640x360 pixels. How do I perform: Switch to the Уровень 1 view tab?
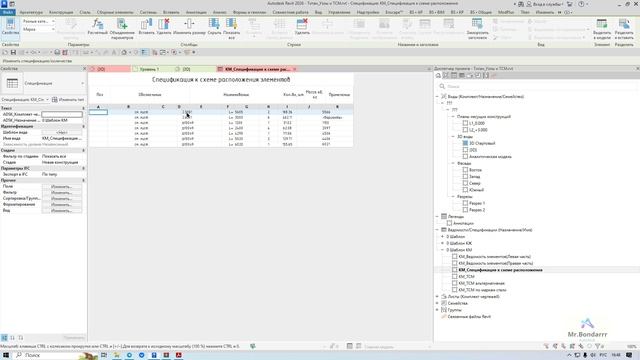click(x=149, y=69)
